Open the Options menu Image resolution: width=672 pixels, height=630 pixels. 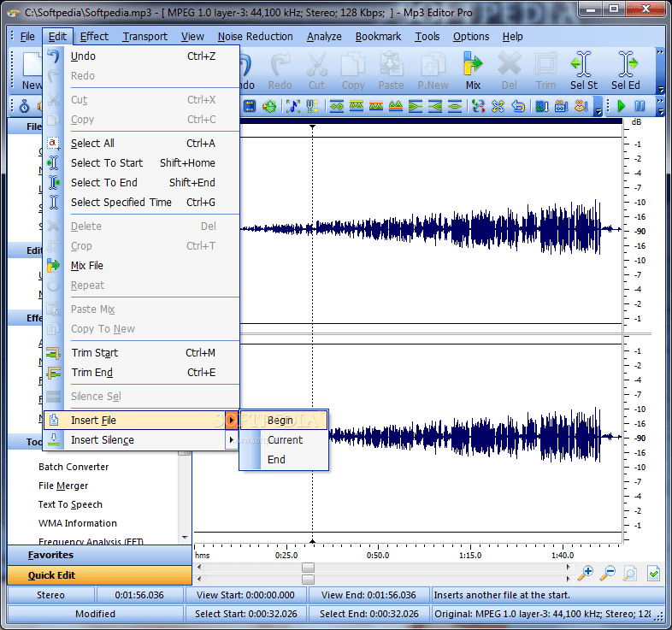[471, 37]
